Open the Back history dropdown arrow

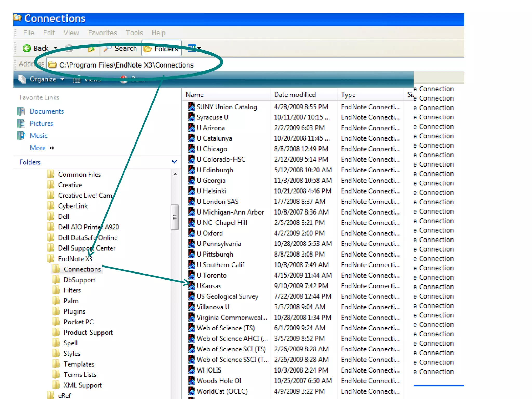click(56, 48)
